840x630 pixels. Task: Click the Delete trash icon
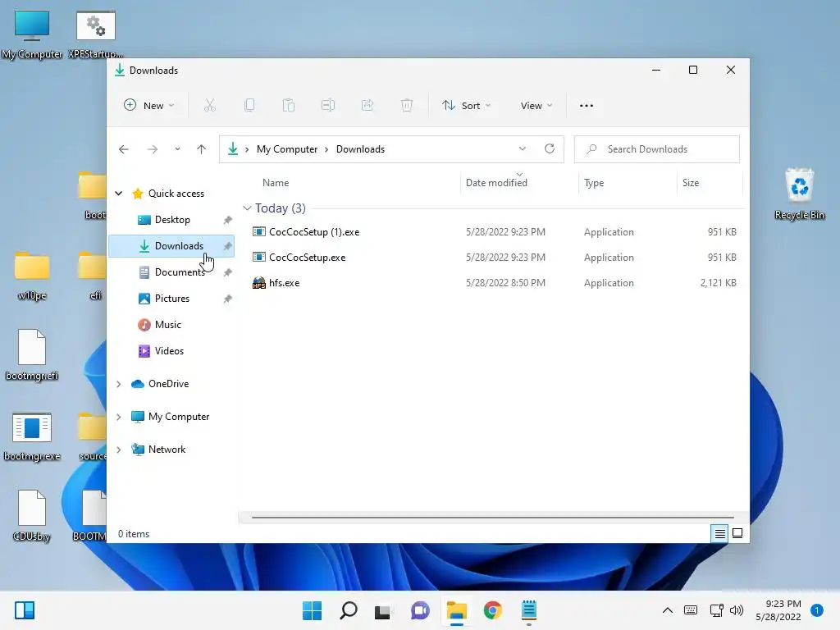tap(407, 106)
